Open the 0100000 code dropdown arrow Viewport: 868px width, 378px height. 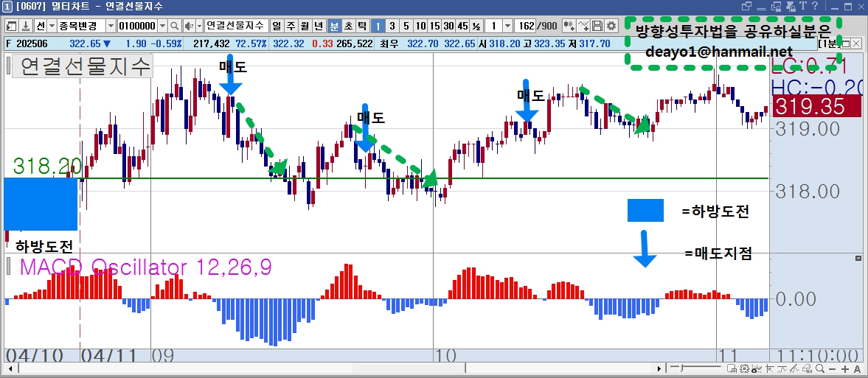pos(162,26)
